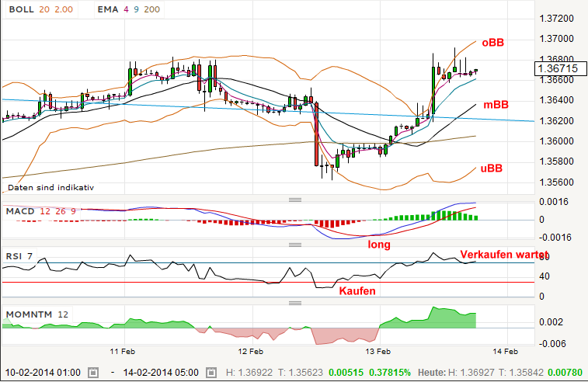The image size is (588, 382).
Task: Click the BOLL deviation parameter 2.00
Action: point(64,9)
